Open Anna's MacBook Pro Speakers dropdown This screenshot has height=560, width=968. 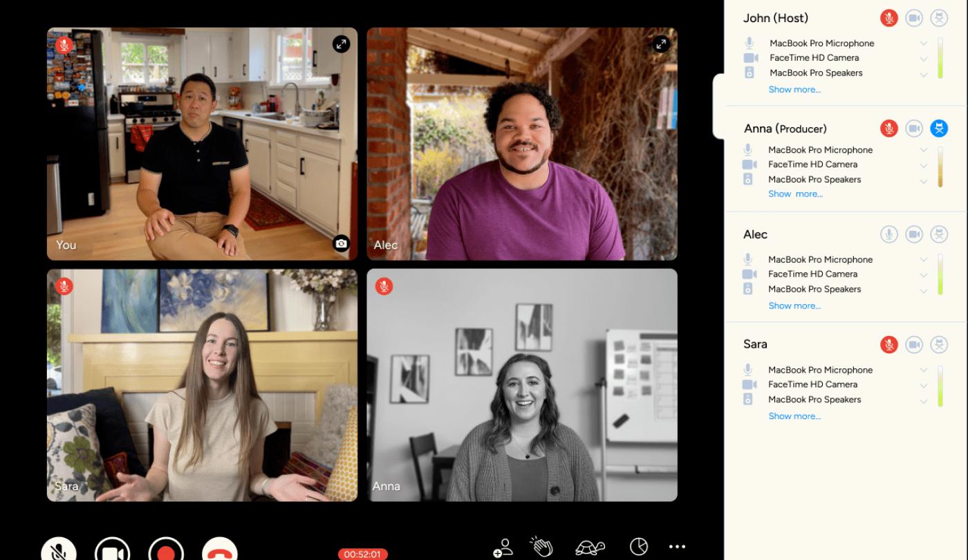click(924, 180)
